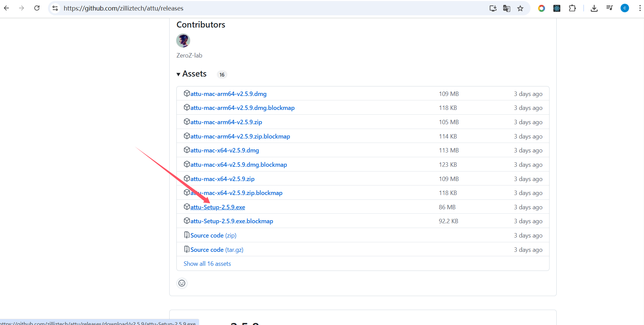Viewport: 644px width, 325px height.
Task: Show all 16 assets
Action: (x=207, y=264)
